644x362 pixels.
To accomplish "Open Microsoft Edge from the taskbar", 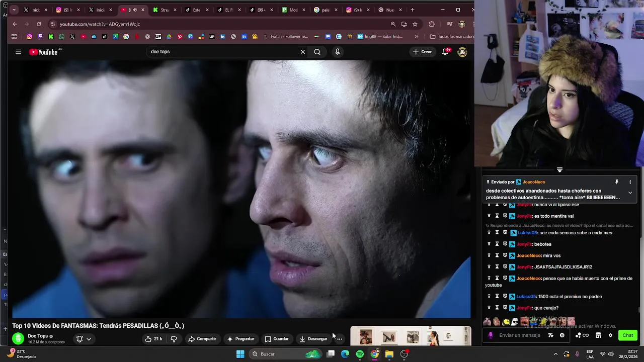I will pyautogui.click(x=345, y=354).
